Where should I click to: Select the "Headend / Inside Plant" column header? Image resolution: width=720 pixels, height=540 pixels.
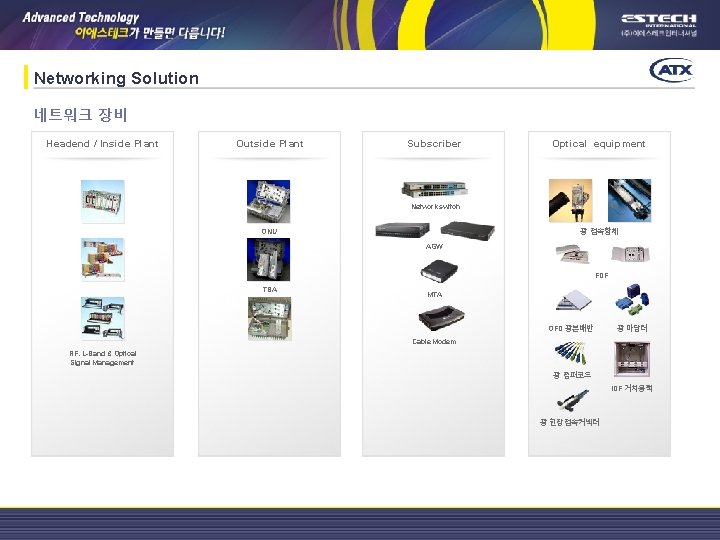pyautogui.click(x=102, y=144)
